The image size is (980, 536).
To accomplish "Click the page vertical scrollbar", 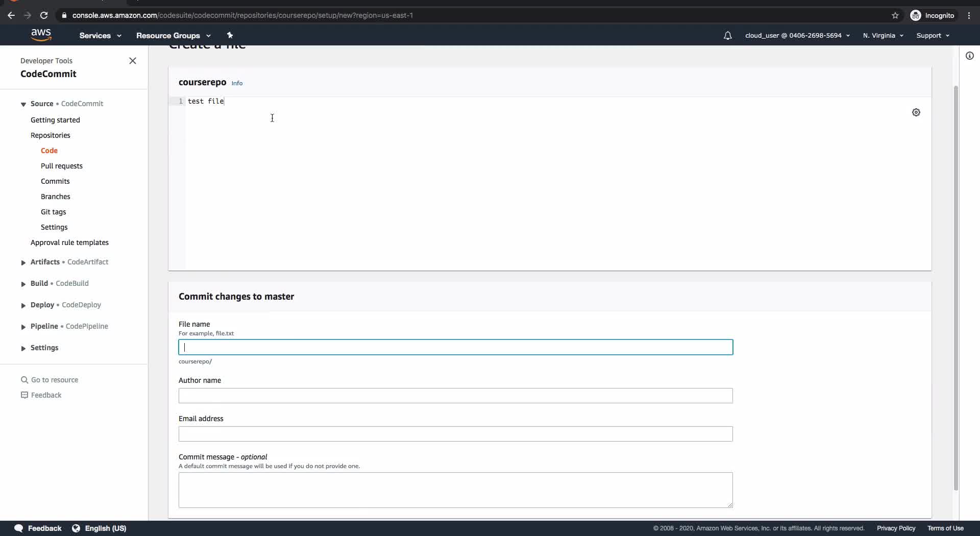I will (955, 288).
